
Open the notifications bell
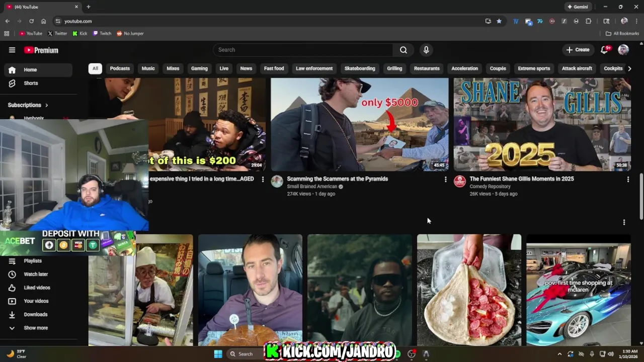tap(605, 50)
